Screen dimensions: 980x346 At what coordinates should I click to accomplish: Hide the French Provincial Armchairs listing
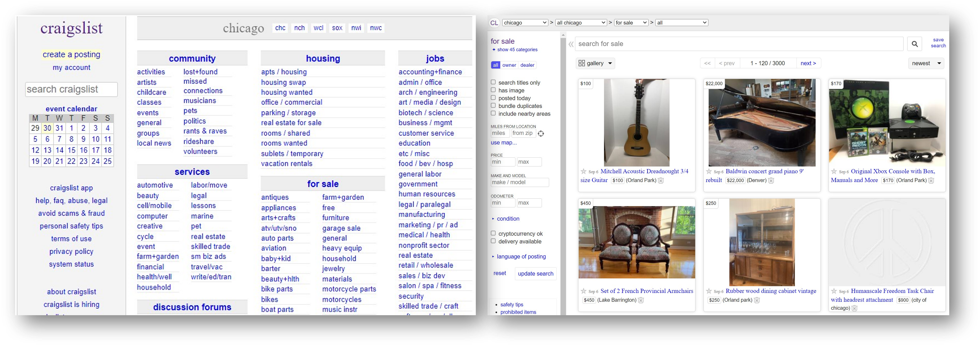tap(641, 300)
